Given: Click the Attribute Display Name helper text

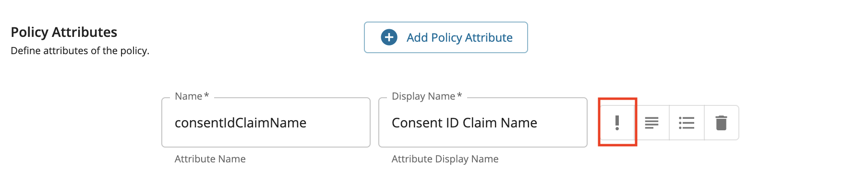Looking at the screenshot, I should pos(445,159).
